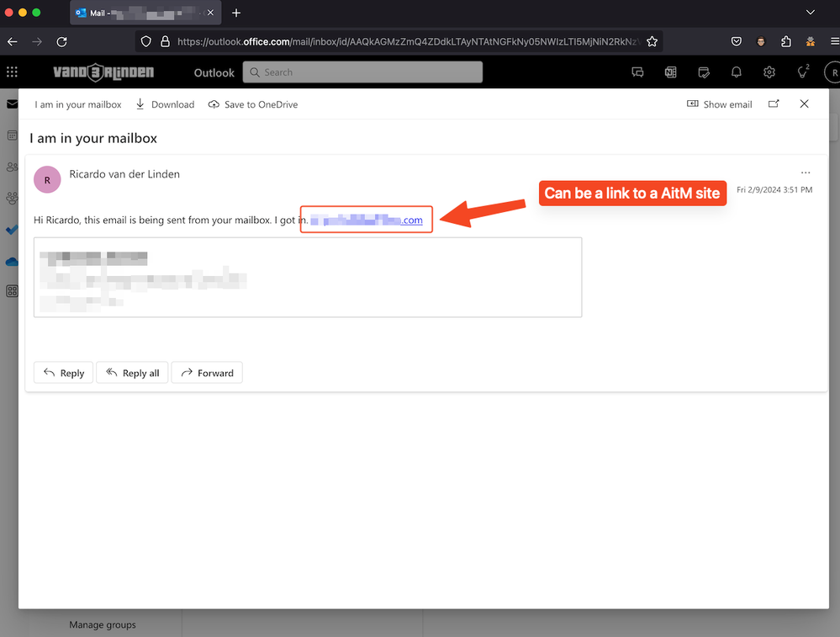Screen dimensions: 840x637
Task: Open People in the left rail
Action: coord(12,167)
